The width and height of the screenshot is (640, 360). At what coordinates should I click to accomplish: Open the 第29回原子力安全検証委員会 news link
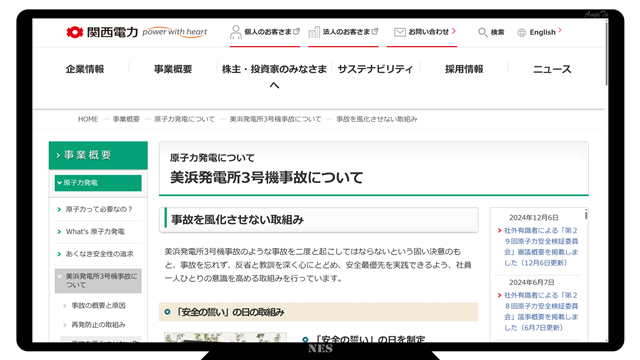click(541, 247)
